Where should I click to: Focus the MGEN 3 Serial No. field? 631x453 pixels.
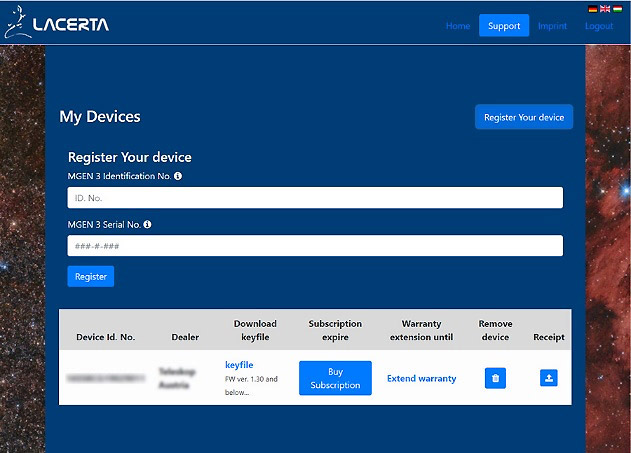pos(315,245)
